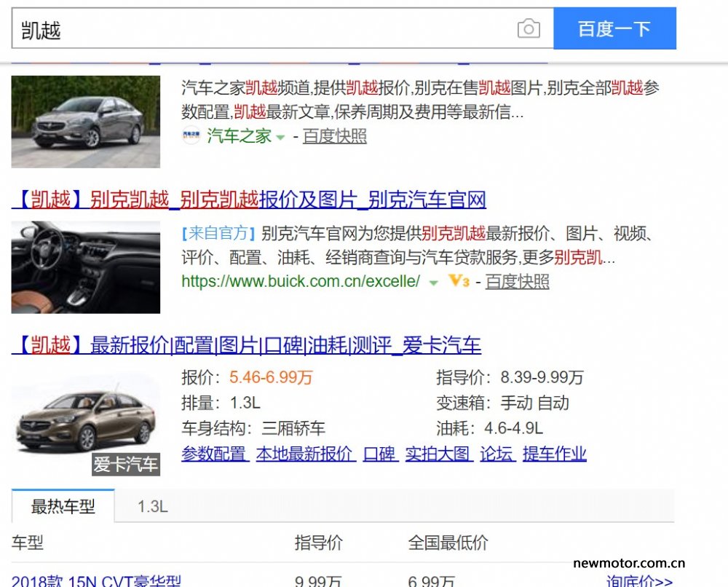The height and width of the screenshot is (587, 728).
Task: Click the 百度一下 search button
Action: [614, 28]
